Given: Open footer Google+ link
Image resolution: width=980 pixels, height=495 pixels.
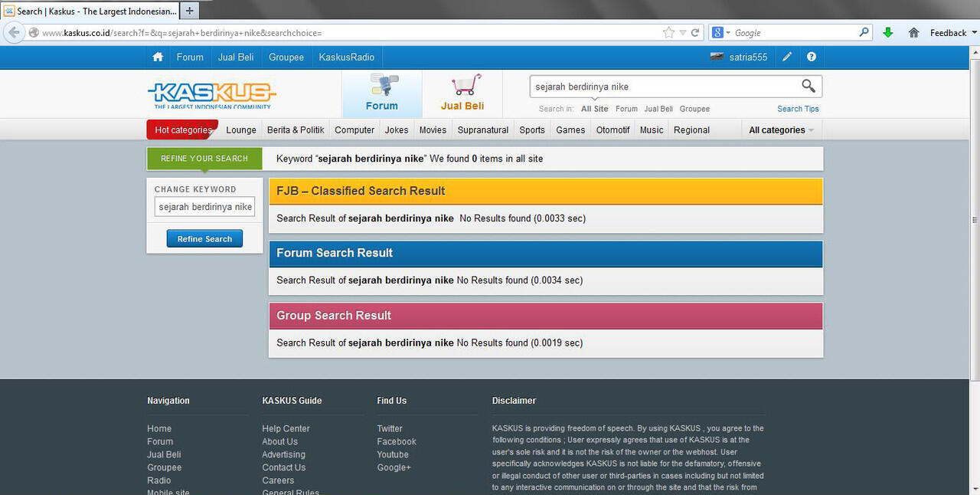Looking at the screenshot, I should [394, 468].
